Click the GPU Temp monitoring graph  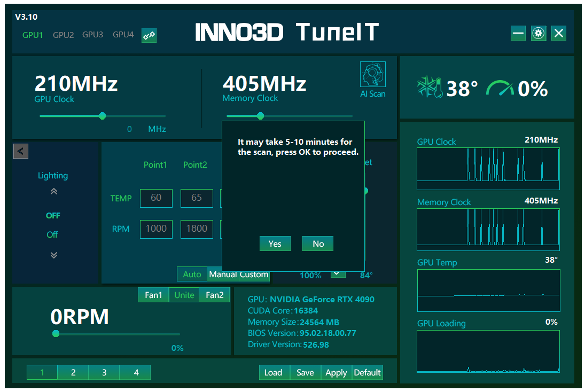488,290
